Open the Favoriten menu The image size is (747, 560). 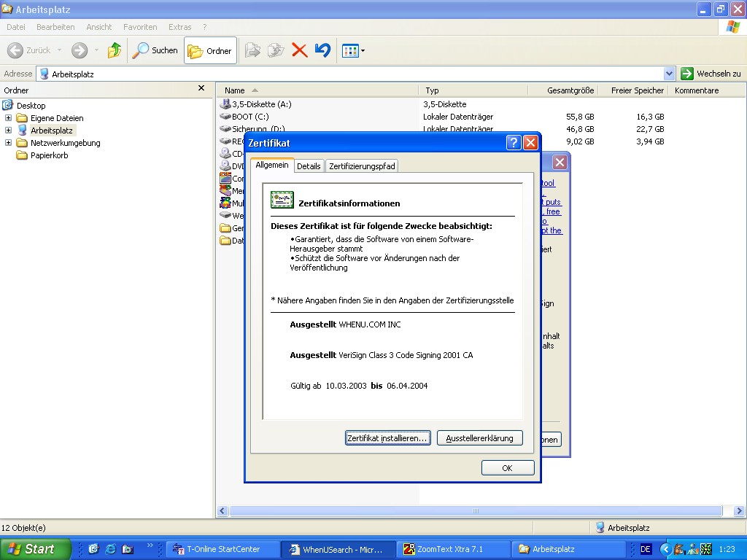point(140,27)
